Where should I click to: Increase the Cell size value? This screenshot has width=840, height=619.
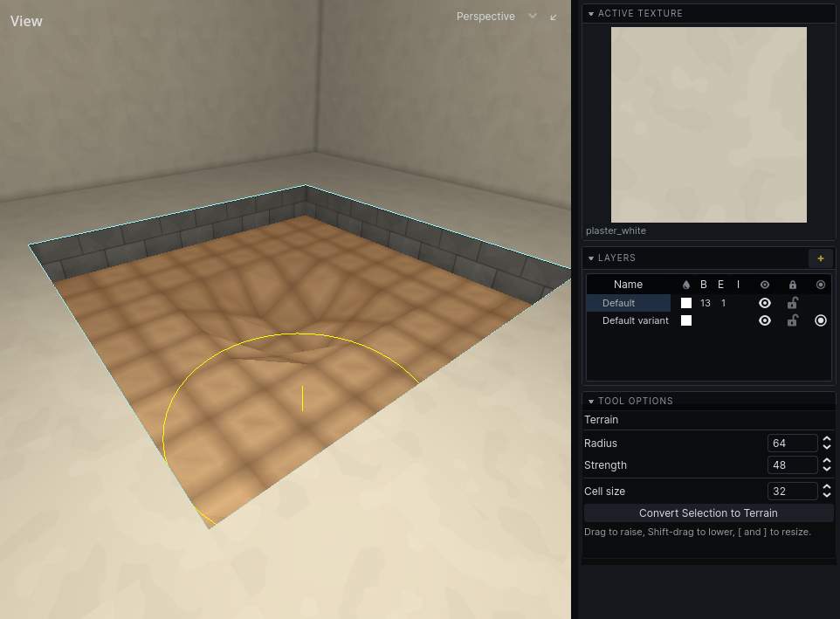tap(827, 487)
